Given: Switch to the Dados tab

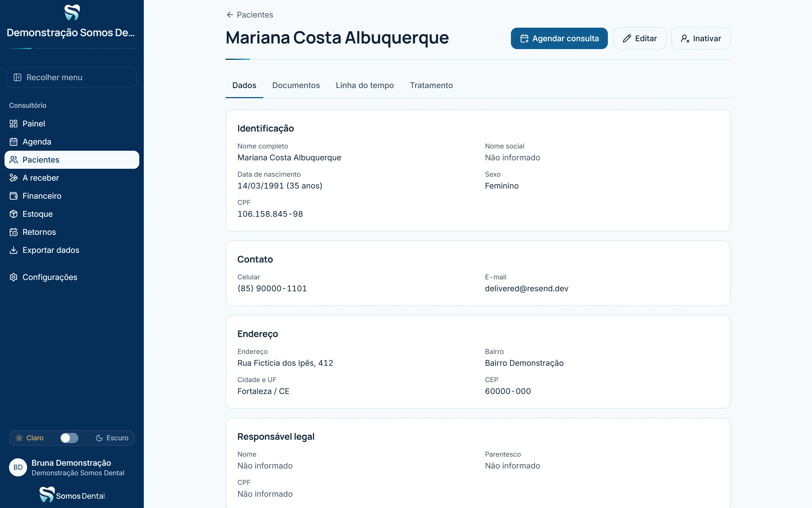Looking at the screenshot, I should pyautogui.click(x=244, y=85).
